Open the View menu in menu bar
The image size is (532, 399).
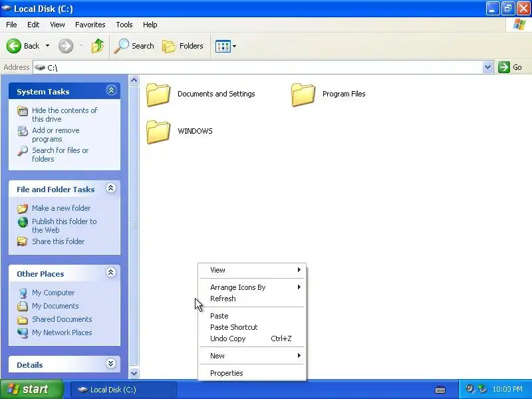57,25
